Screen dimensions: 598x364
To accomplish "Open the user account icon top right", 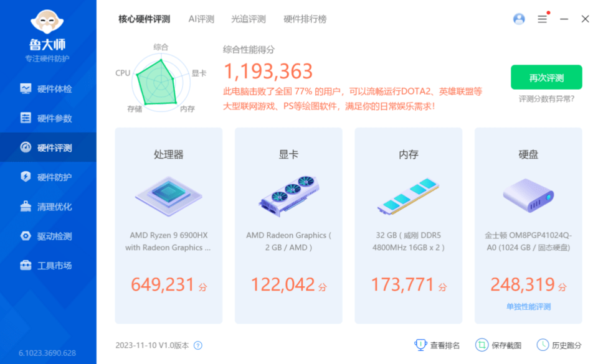I will (x=519, y=19).
